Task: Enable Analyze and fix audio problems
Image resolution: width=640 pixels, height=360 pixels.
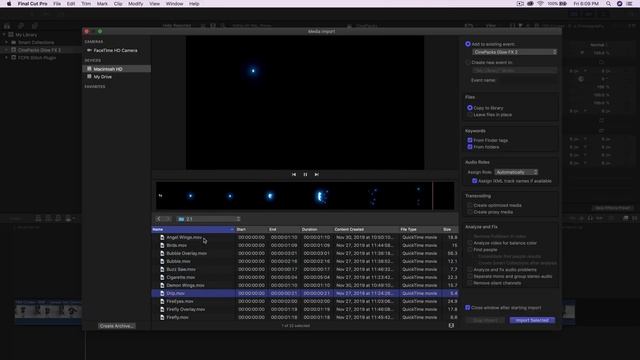Action: [470, 270]
